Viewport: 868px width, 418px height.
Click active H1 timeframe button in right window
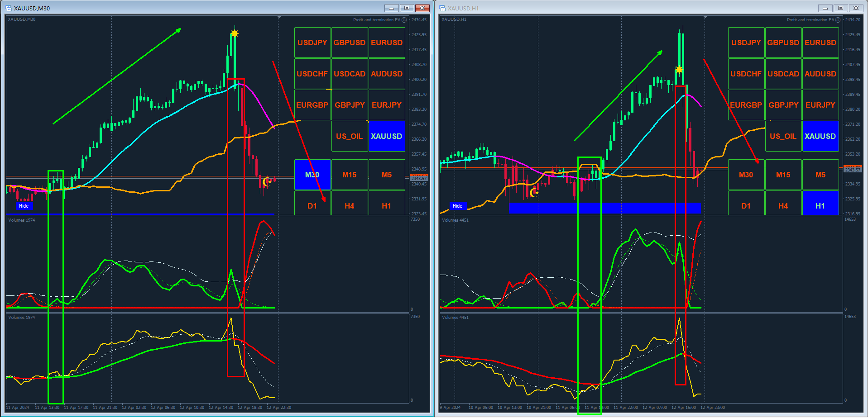[820, 203]
